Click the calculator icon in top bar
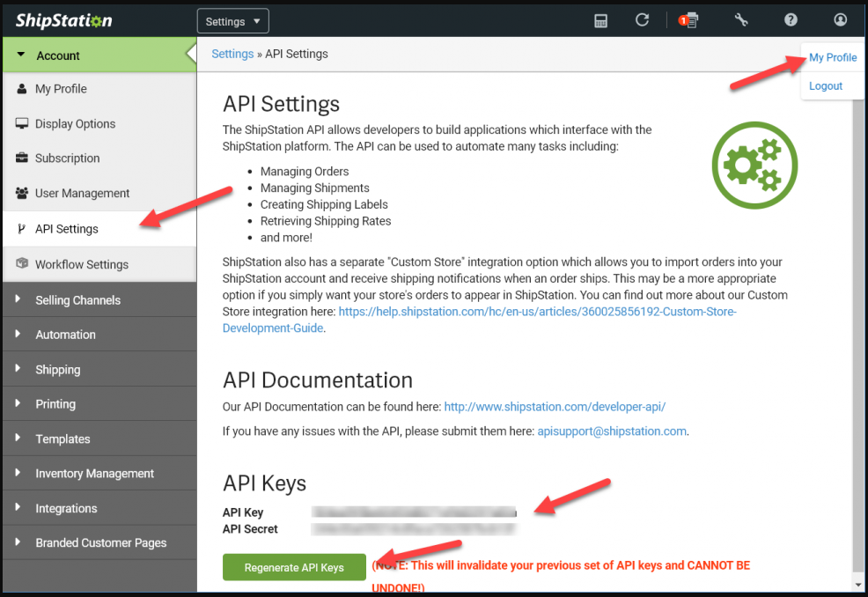The image size is (868, 597). pyautogui.click(x=600, y=20)
